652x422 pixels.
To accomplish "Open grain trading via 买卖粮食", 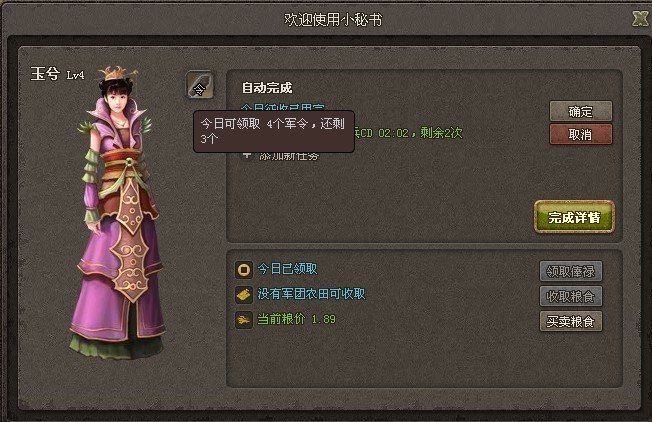I will pos(570,321).
